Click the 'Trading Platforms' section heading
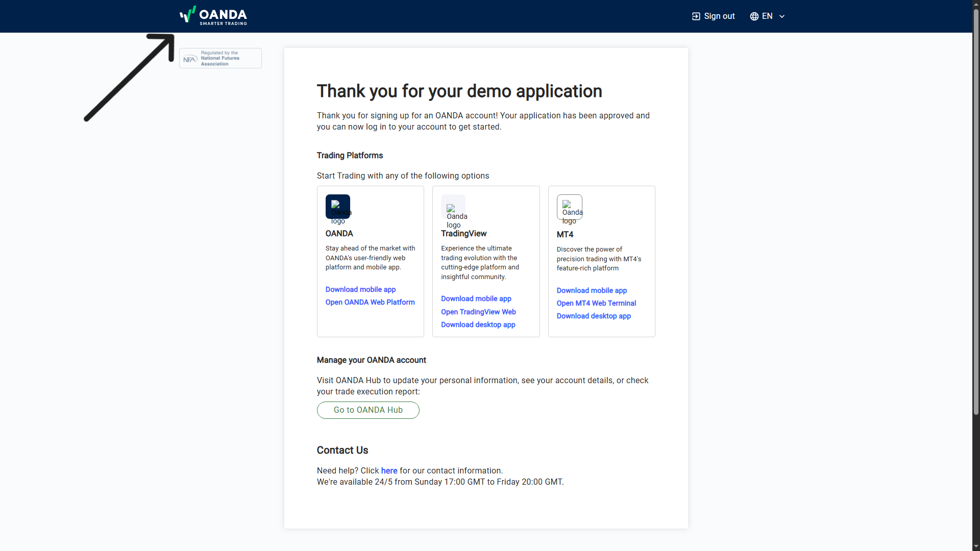The height and width of the screenshot is (551, 980). point(350,156)
